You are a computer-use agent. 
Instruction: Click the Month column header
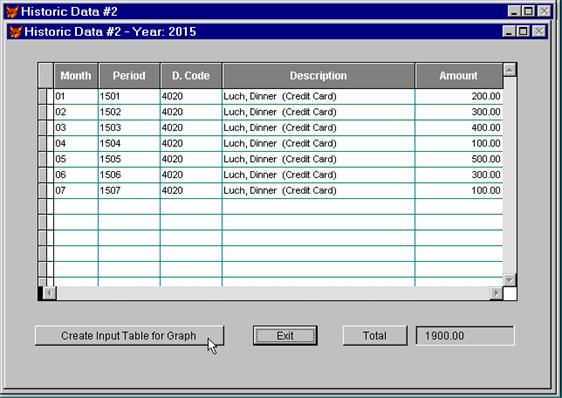pyautogui.click(x=76, y=76)
